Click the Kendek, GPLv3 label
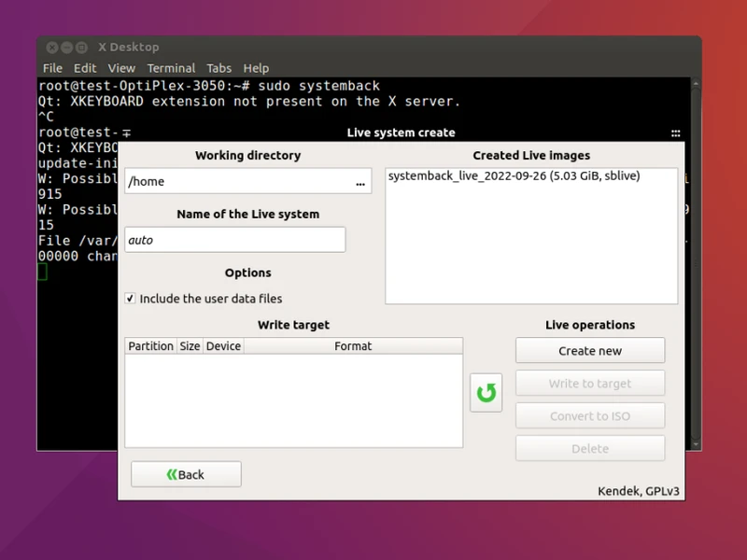This screenshot has width=747, height=560. (639, 491)
